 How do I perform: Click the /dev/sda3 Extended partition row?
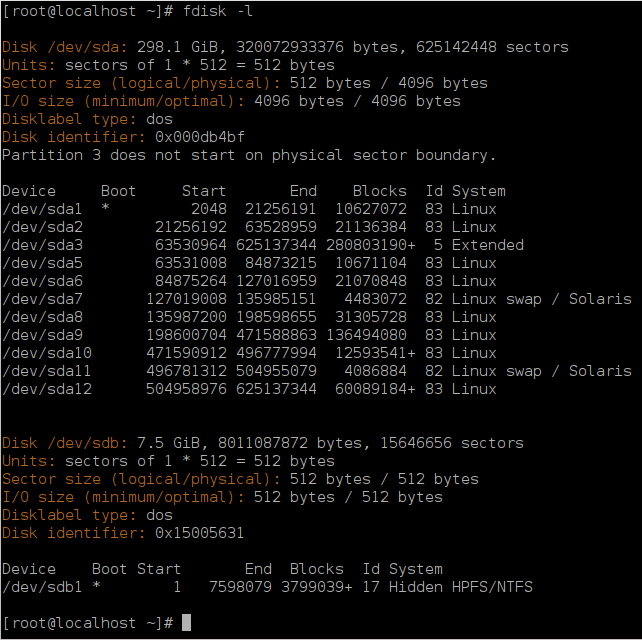[263, 245]
